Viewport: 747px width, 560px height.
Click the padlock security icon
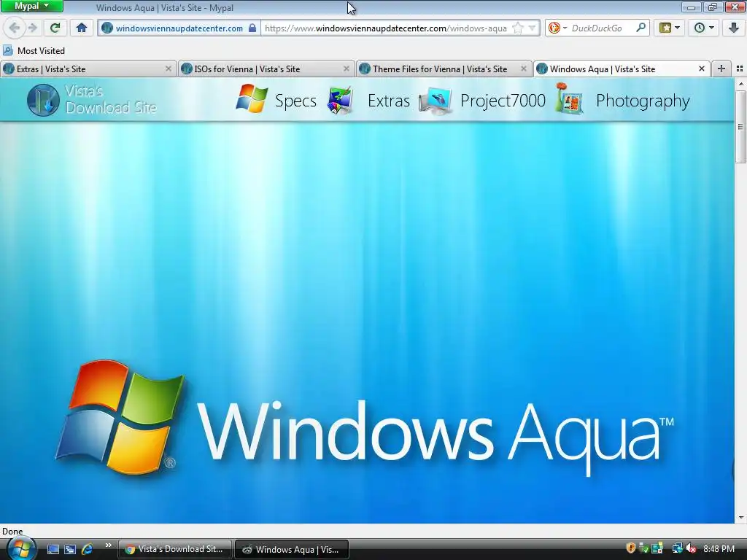(252, 28)
